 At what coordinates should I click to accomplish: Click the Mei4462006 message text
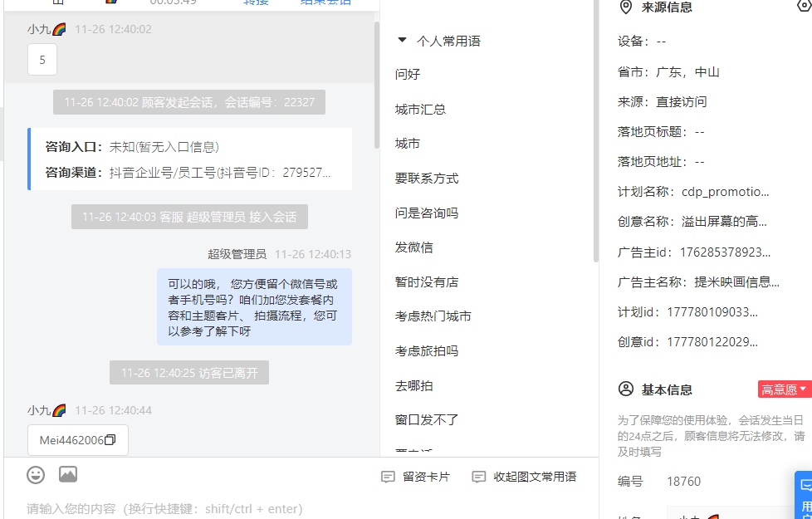[x=71, y=440]
